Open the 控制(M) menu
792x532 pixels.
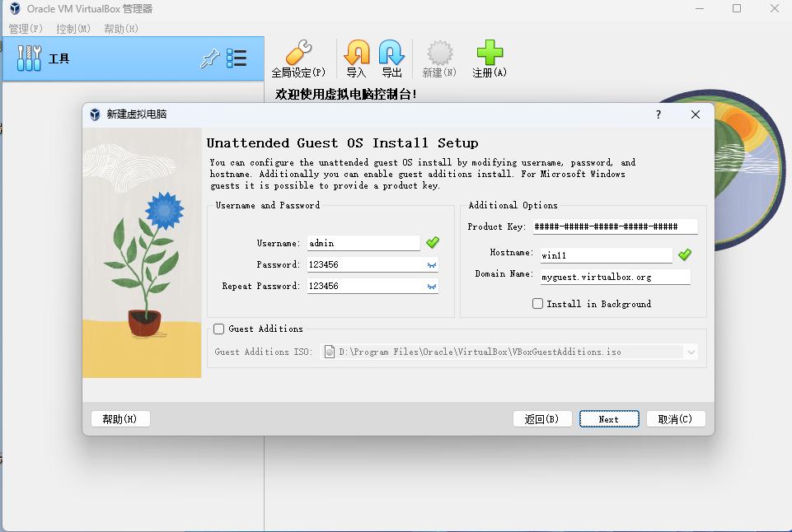tap(73, 29)
